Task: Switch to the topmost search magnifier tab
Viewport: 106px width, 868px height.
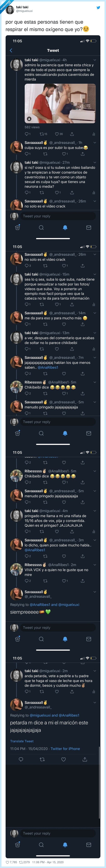Action: [41, 228]
